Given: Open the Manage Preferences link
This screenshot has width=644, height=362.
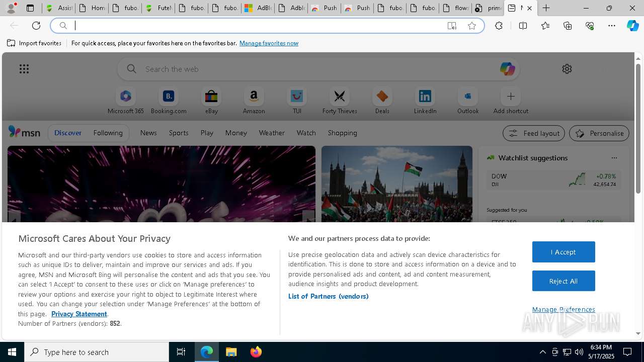Looking at the screenshot, I should 563,309.
